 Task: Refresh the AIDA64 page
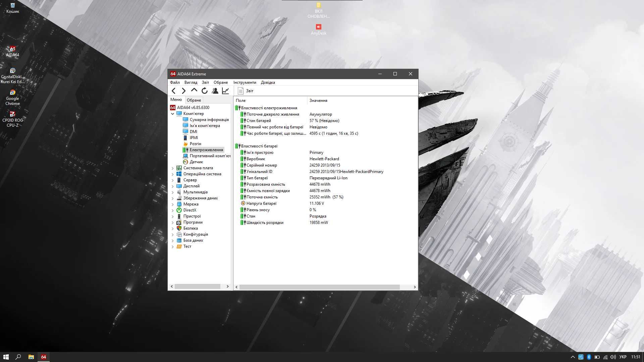point(204,91)
